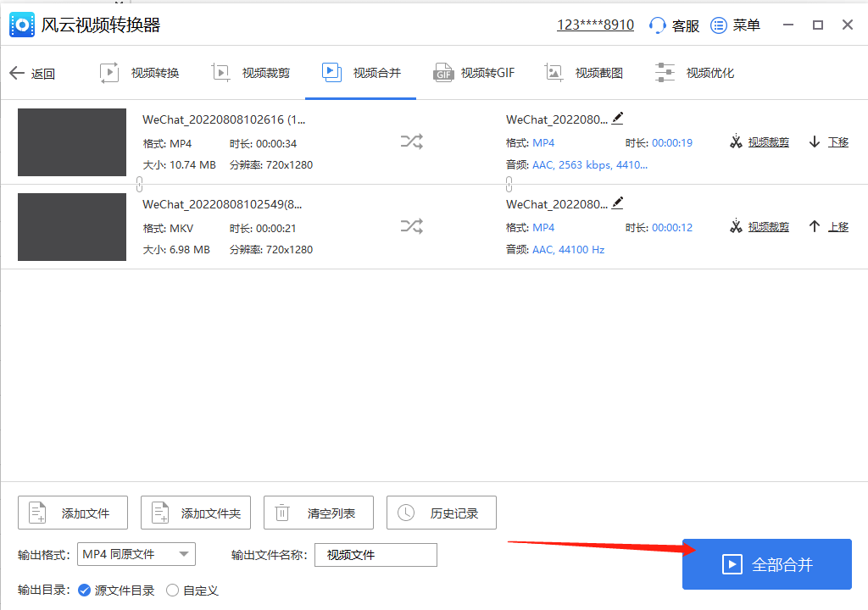868x610 pixels.
Task: Click 输出文件名称 input field
Action: coord(376,555)
